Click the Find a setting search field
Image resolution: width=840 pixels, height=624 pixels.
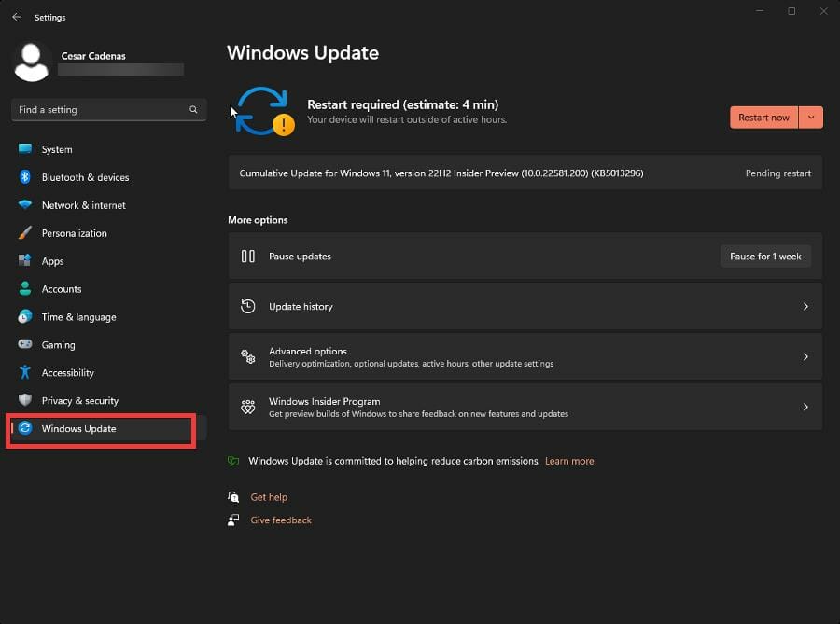coord(103,109)
